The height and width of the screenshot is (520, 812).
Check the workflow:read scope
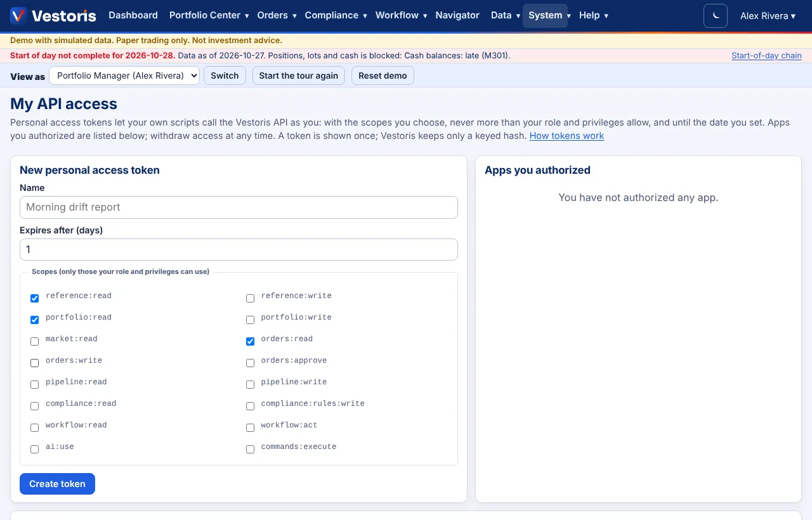click(34, 427)
